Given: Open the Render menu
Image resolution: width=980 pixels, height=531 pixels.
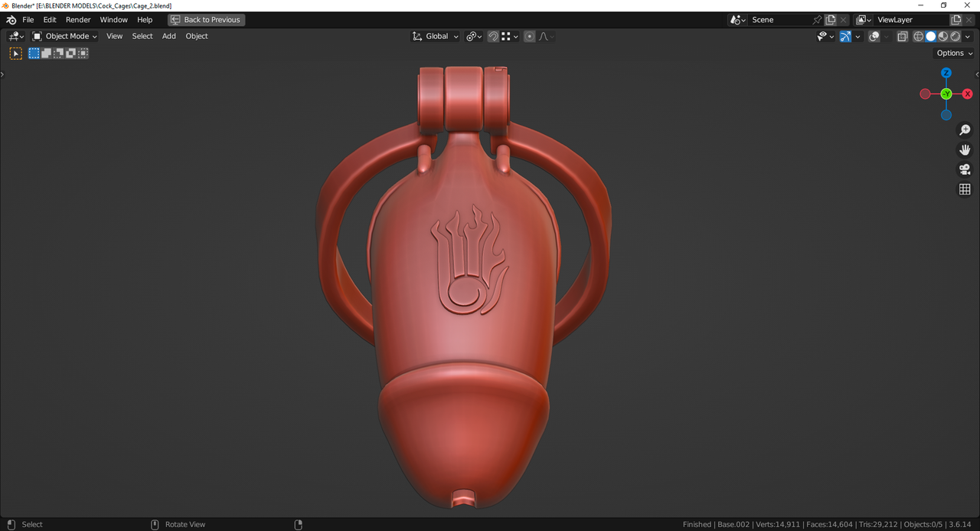Looking at the screenshot, I should (x=78, y=20).
